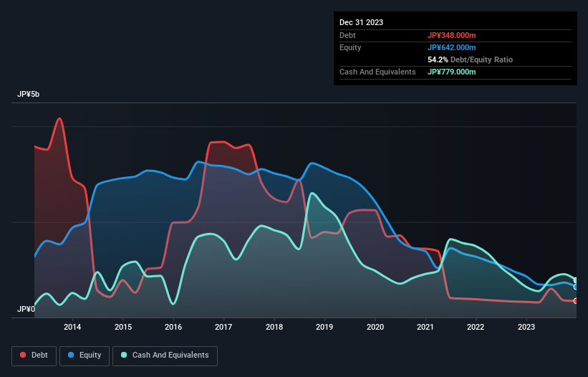Viewport: 588px width, 377px height.
Task: Select the 2015 x-axis label
Action: (x=123, y=327)
